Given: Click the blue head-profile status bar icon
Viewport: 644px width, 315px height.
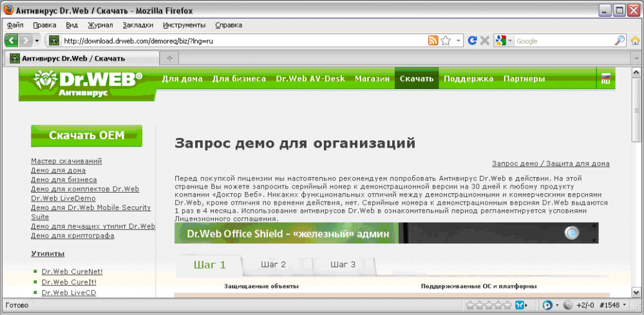Looking at the screenshot, I should 547,305.
